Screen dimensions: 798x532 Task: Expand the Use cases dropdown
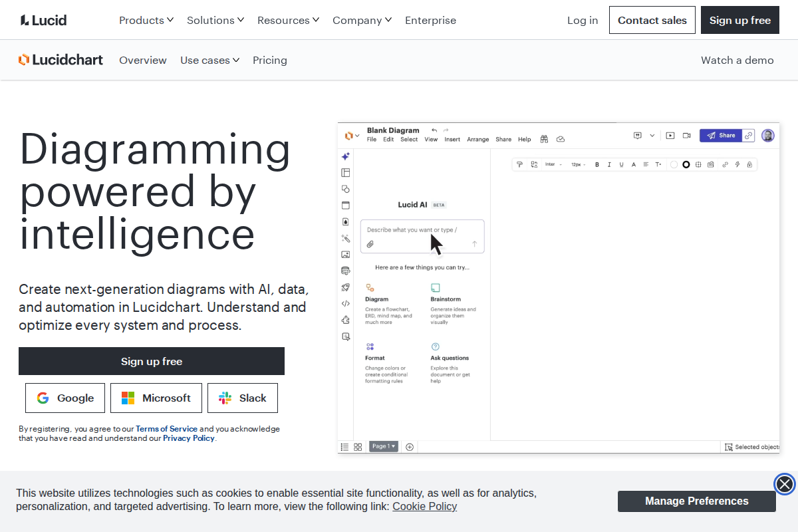point(210,60)
